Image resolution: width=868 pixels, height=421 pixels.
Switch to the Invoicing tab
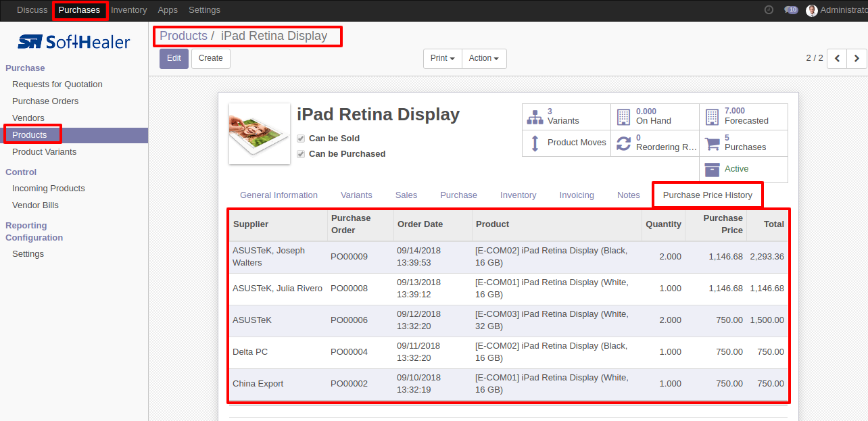577,195
